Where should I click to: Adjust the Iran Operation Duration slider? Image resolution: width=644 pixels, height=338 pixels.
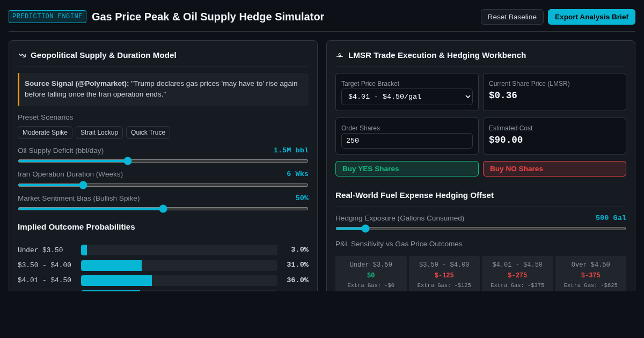(x=163, y=185)
